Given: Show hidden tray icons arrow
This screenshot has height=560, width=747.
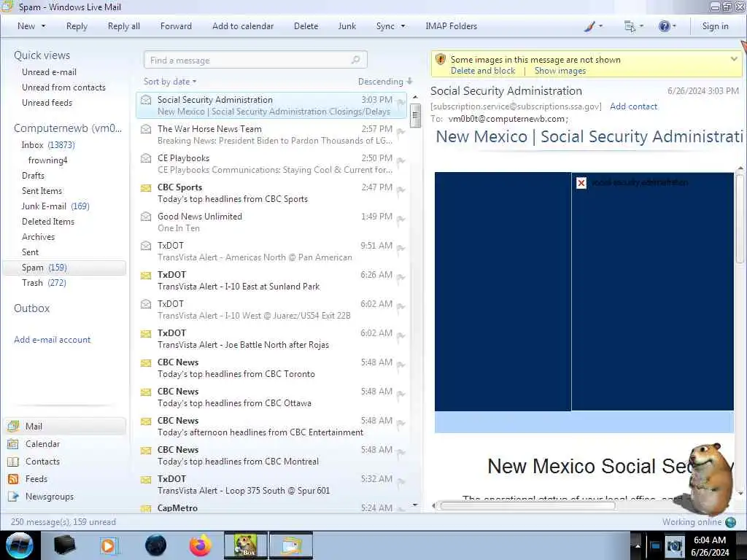Looking at the screenshot, I should point(638,545).
